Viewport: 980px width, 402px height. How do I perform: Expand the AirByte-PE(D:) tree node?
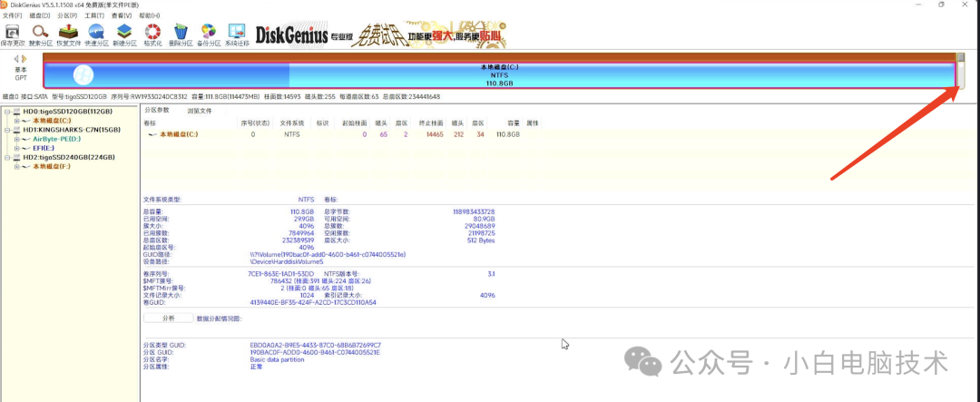pyautogui.click(x=17, y=139)
